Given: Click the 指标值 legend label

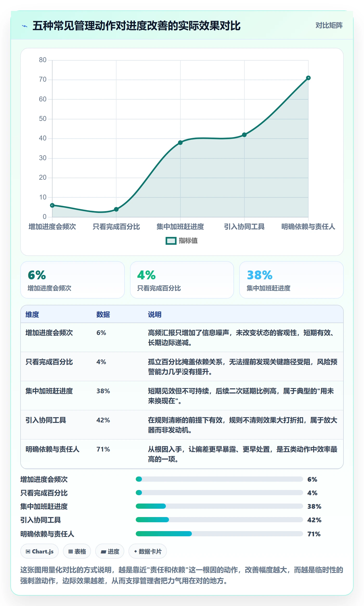Looking at the screenshot, I should 188,241.
